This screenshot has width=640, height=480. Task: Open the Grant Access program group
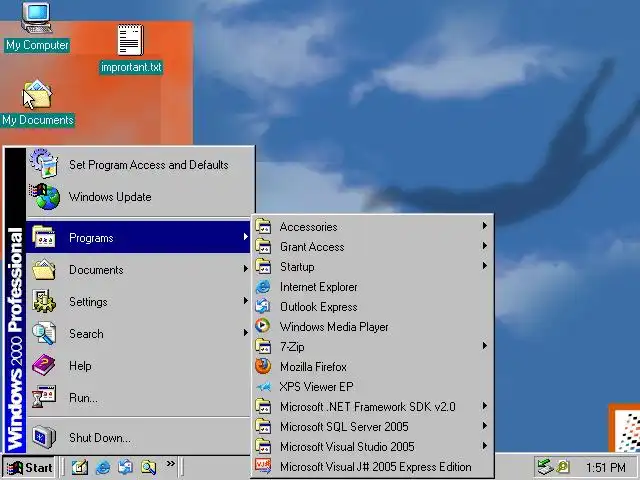click(x=373, y=247)
